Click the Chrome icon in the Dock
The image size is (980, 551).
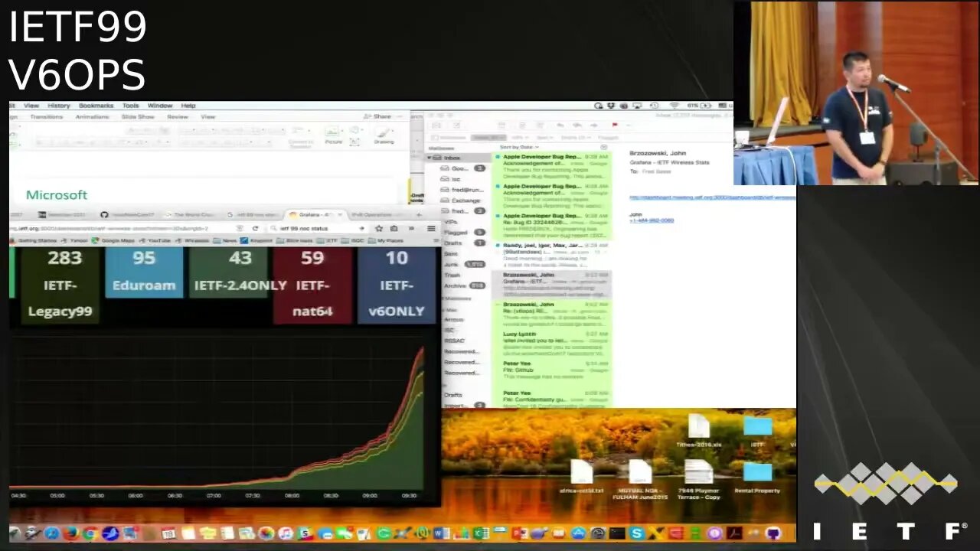click(x=90, y=533)
